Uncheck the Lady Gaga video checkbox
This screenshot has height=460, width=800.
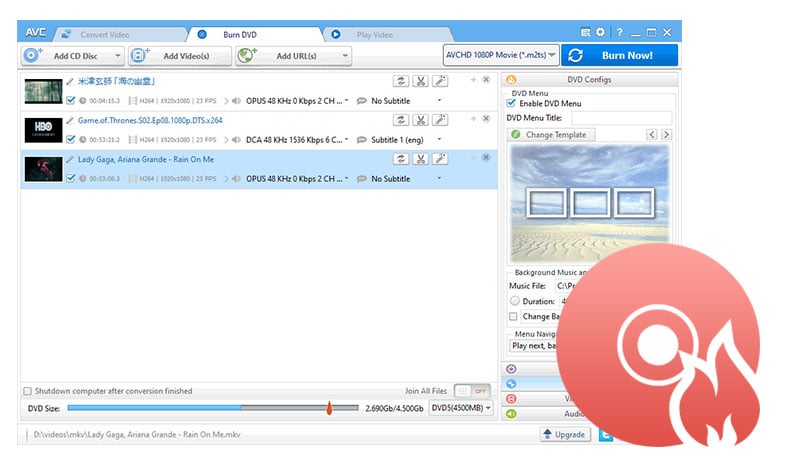coord(70,178)
